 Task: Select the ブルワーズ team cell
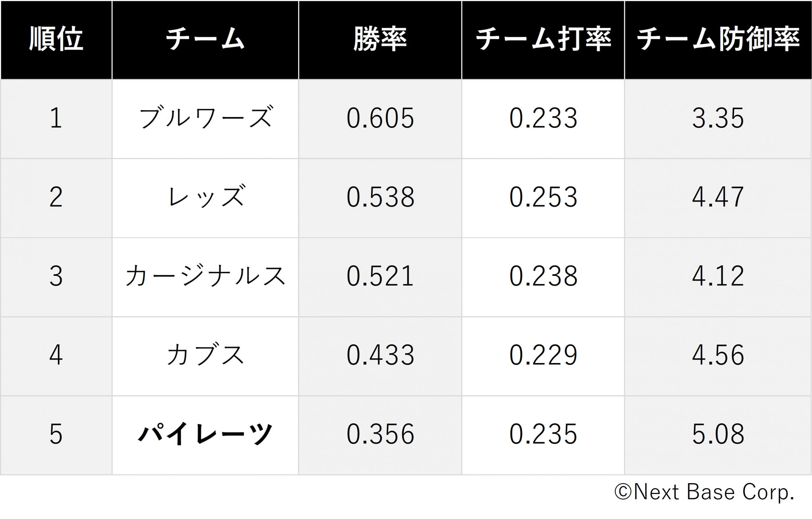tap(205, 119)
